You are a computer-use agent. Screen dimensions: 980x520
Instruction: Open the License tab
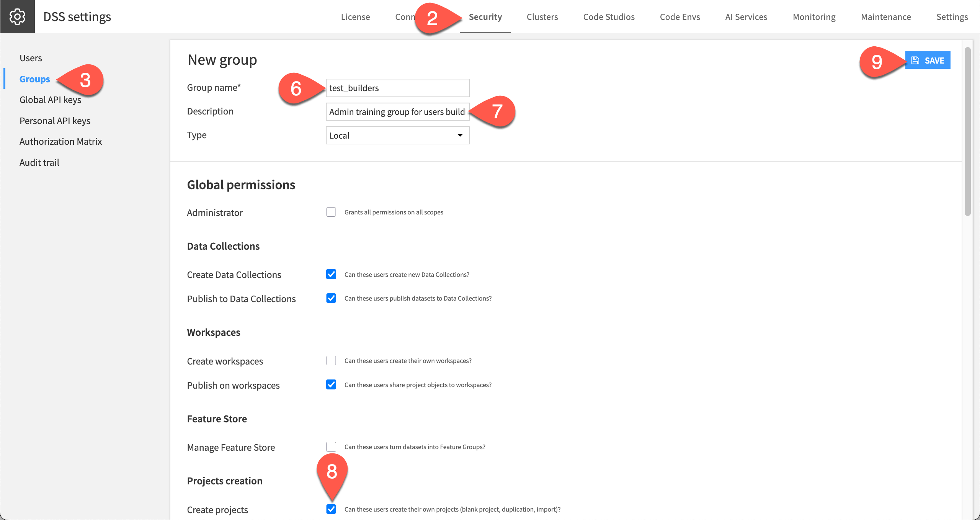pyautogui.click(x=355, y=17)
